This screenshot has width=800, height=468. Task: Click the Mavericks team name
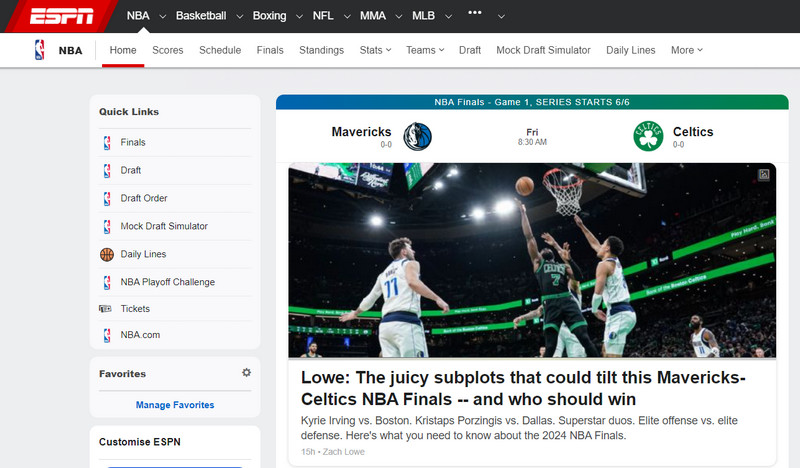(361, 132)
